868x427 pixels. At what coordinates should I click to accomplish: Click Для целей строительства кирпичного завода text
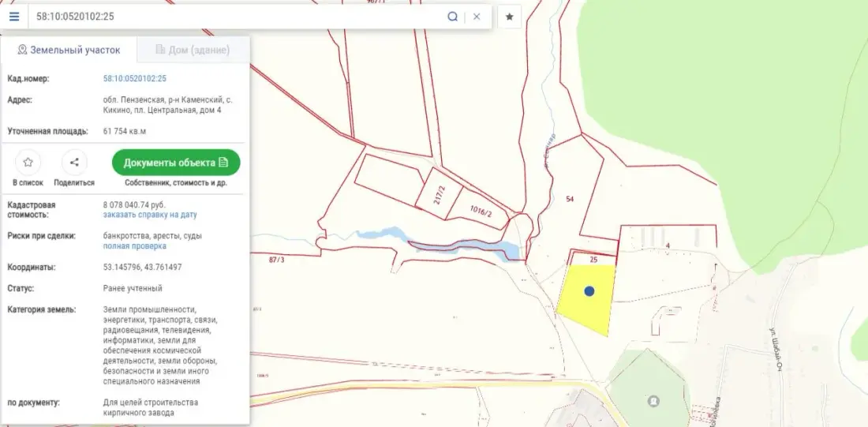click(151, 407)
